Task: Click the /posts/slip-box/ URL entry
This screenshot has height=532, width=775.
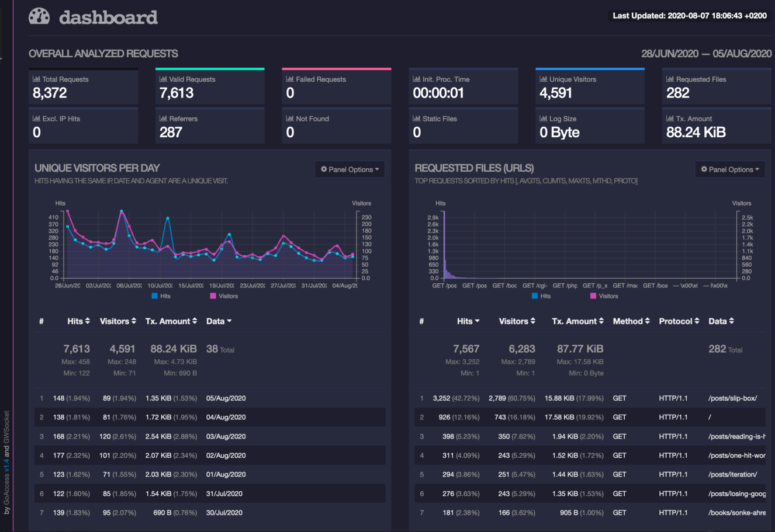Action: tap(733, 398)
